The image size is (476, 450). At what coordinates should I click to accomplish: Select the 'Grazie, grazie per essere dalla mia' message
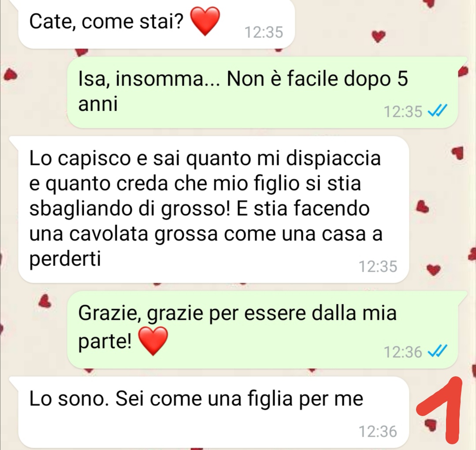[x=262, y=329]
